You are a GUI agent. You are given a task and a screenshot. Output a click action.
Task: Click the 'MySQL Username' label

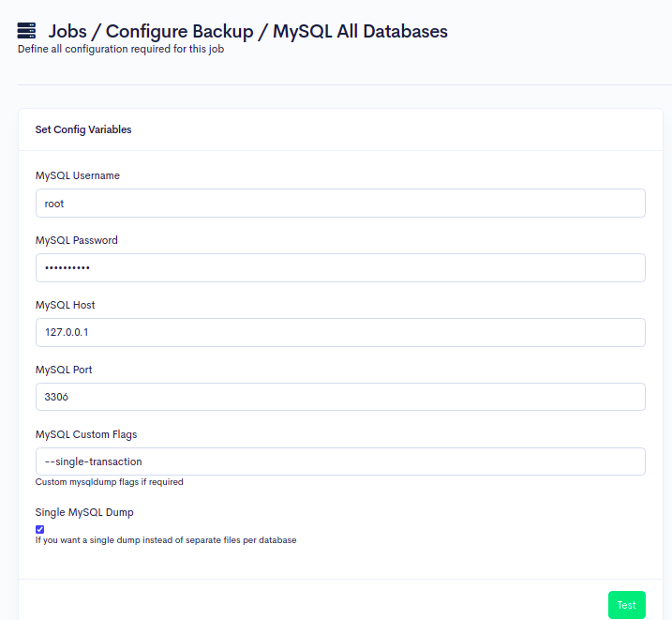78,175
